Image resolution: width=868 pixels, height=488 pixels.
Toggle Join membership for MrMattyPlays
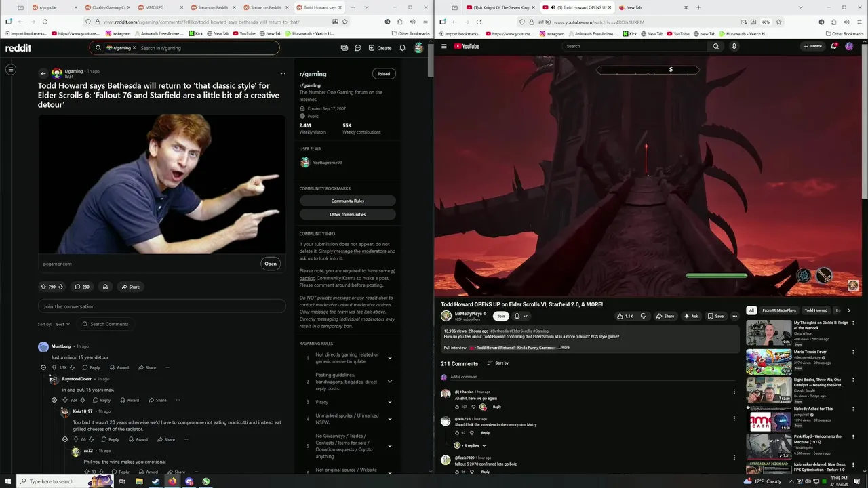pos(500,316)
